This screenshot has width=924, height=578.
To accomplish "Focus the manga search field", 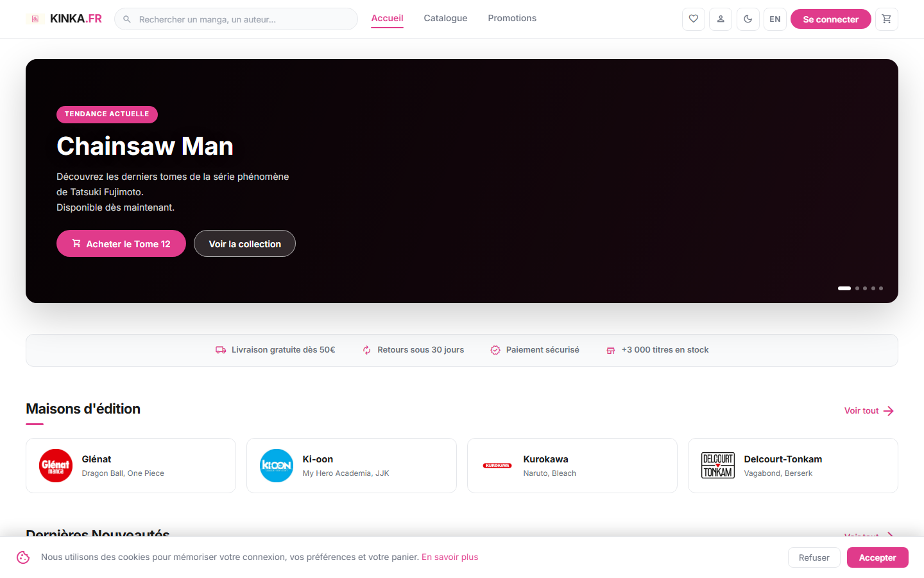I will pos(236,19).
